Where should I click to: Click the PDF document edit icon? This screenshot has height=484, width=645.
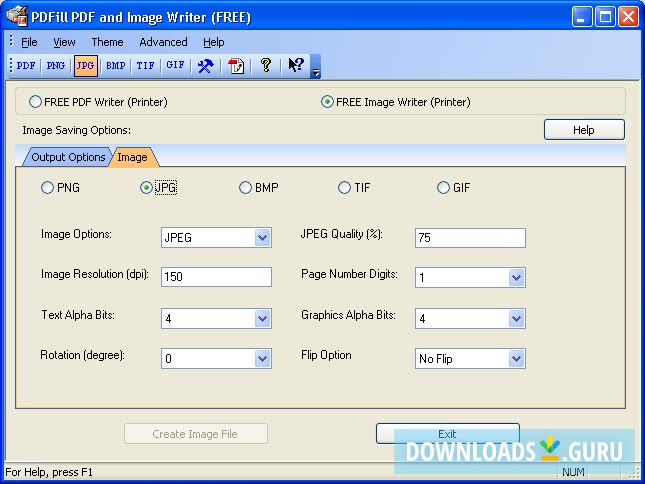pos(236,66)
